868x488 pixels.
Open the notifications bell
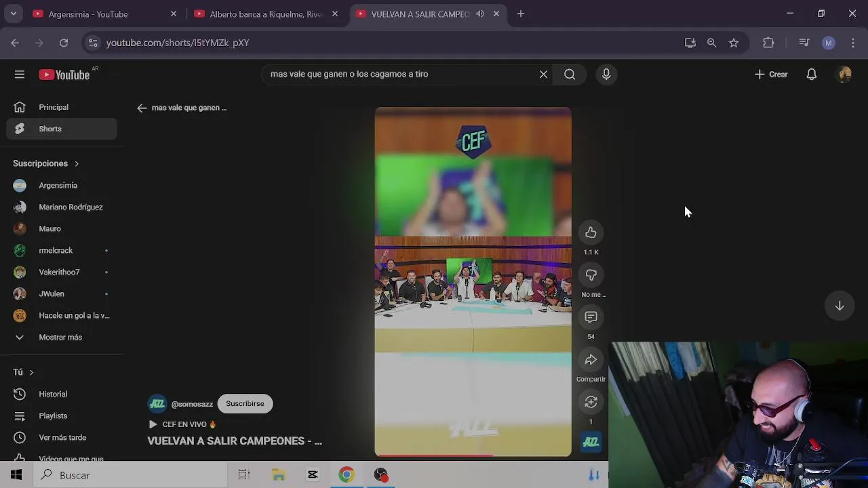[x=811, y=75]
